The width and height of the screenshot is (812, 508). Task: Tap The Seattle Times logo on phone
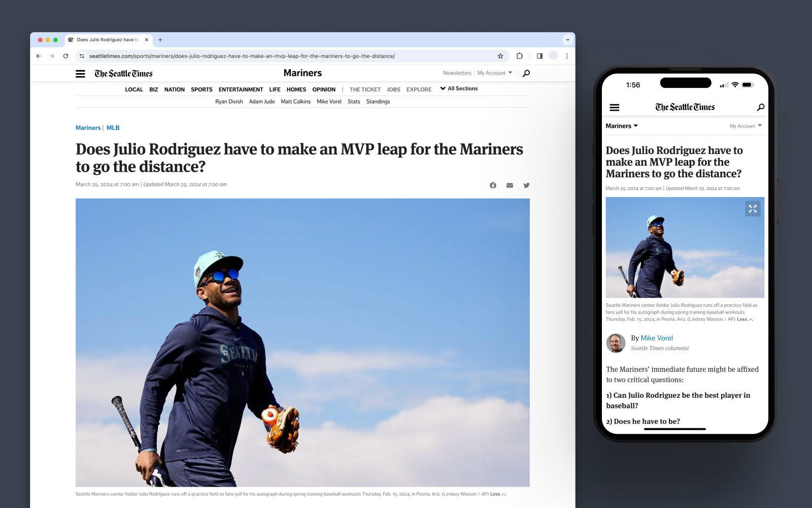(x=685, y=107)
